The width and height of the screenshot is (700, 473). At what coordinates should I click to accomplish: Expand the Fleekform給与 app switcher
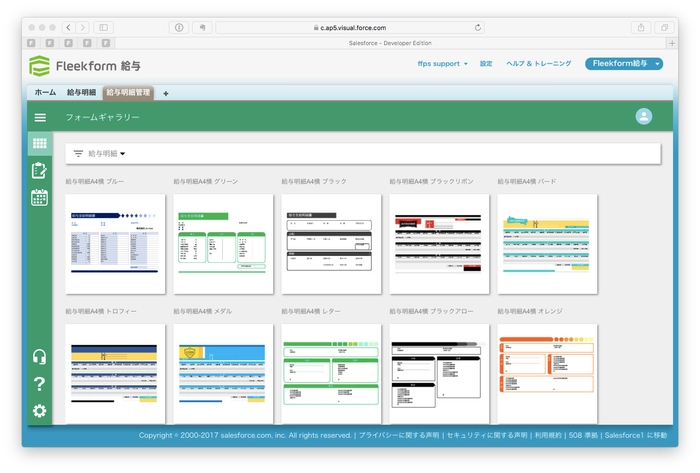[624, 64]
